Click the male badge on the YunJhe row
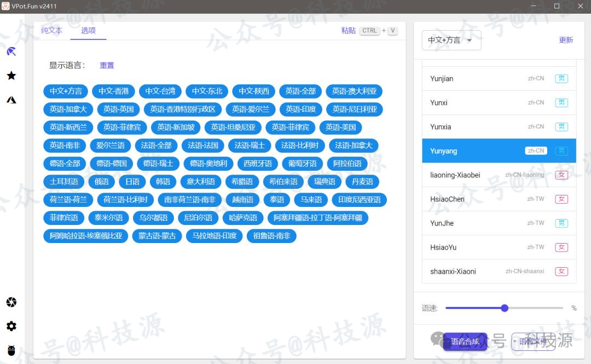Viewport: 591px width, 364px height. pos(561,223)
